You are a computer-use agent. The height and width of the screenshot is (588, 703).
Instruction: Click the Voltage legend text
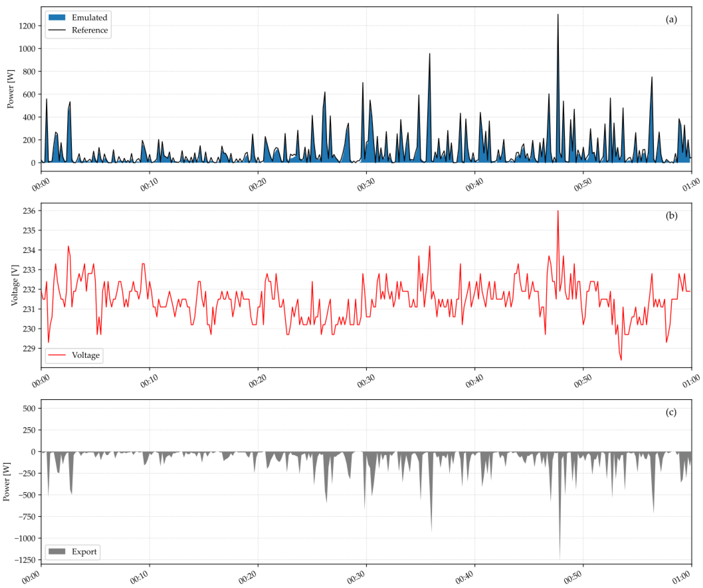tap(86, 355)
